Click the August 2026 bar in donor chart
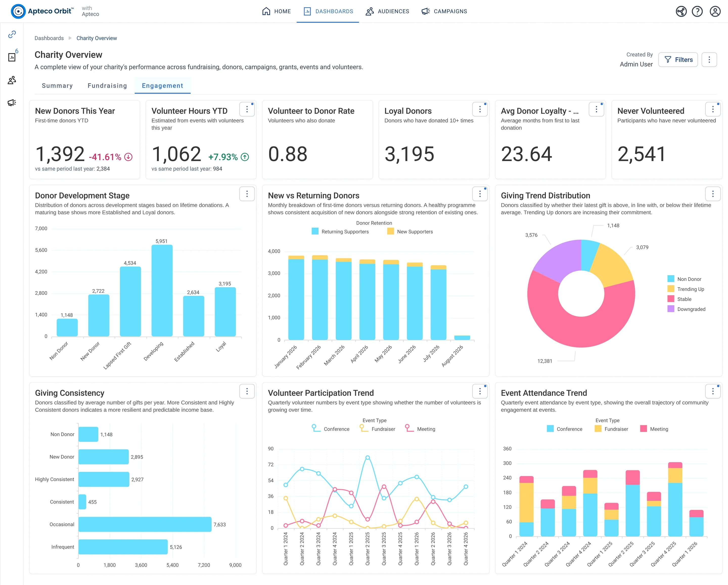The height and width of the screenshot is (585, 728). point(462,338)
